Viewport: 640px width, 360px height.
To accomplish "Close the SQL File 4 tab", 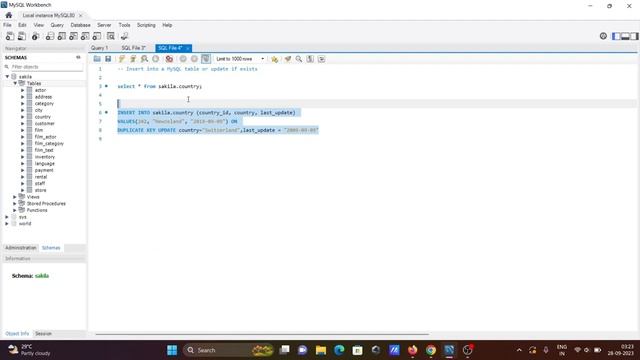I will (x=187, y=48).
